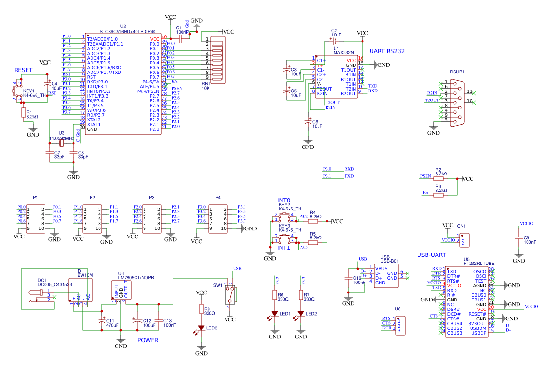Click the P4 header connector body
The image size is (554, 392).
tap(218, 219)
